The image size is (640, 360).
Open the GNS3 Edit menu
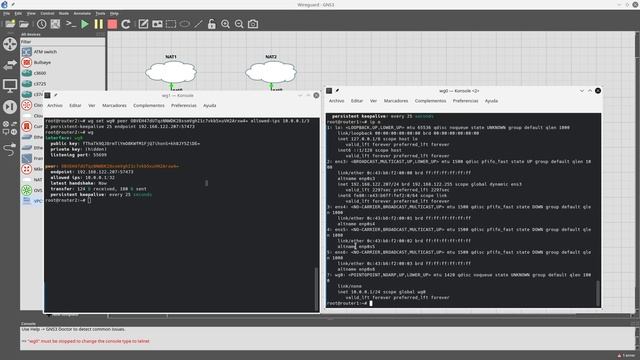tap(18, 13)
